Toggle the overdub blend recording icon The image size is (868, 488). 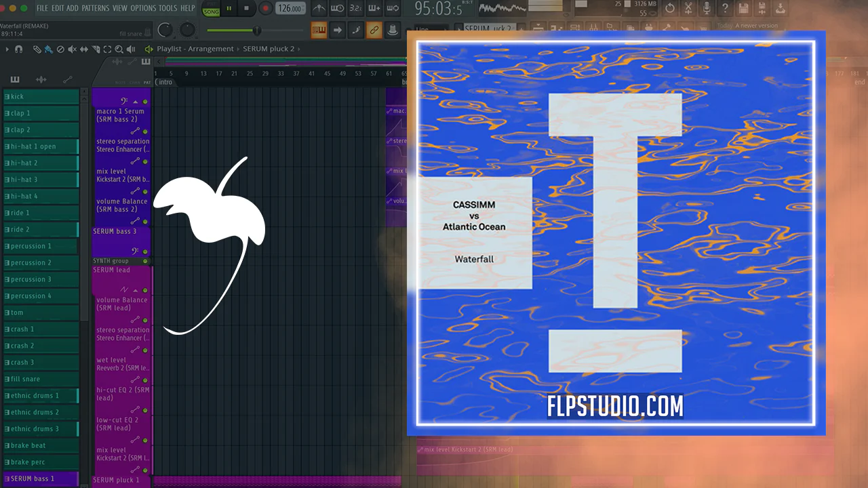pyautogui.click(x=374, y=9)
